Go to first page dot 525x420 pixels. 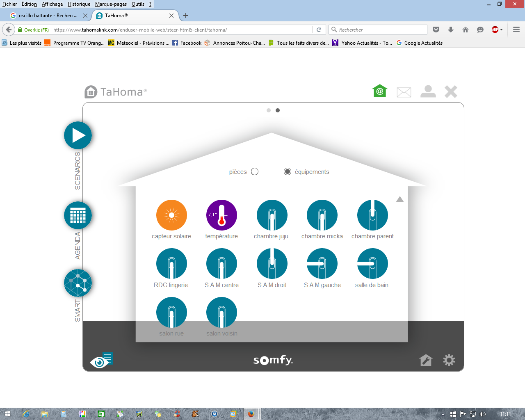coord(269,110)
